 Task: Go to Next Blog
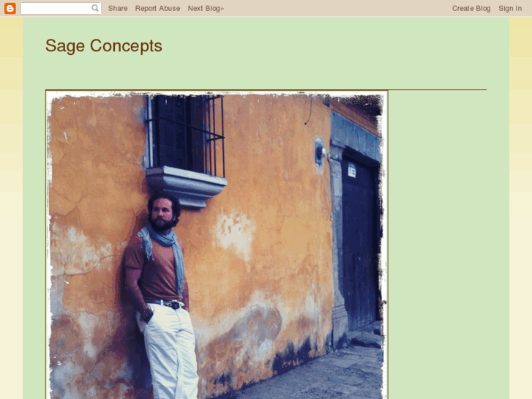point(206,8)
